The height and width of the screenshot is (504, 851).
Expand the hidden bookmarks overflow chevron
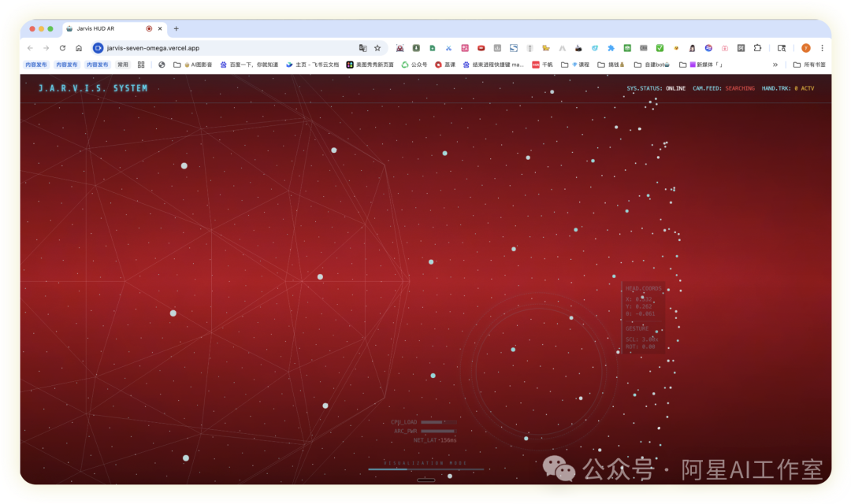775,65
